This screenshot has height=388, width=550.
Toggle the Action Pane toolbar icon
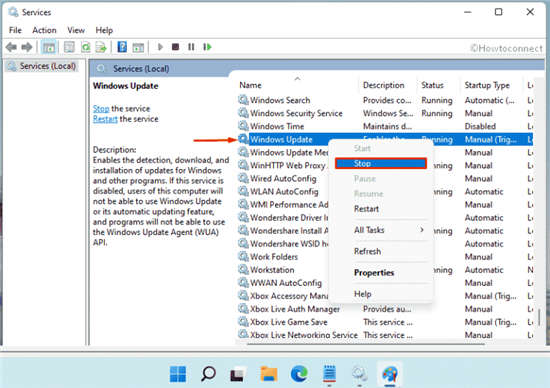point(138,47)
